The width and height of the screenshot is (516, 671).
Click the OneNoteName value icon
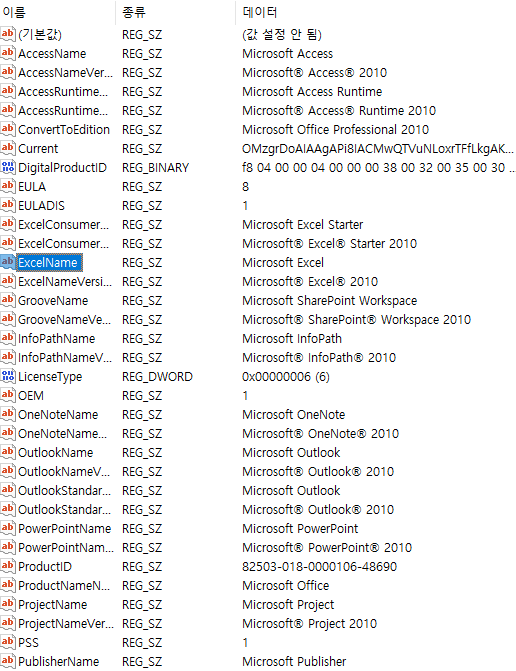coord(8,414)
